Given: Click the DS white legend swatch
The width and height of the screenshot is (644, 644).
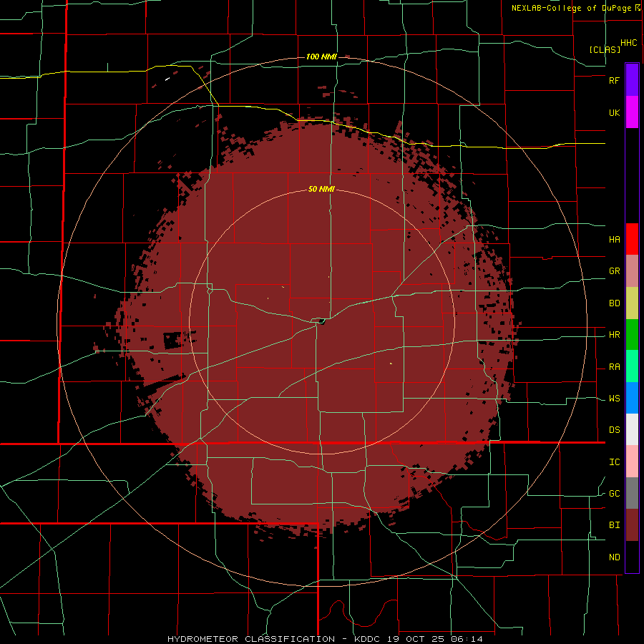Looking at the screenshot, I should point(632,429).
